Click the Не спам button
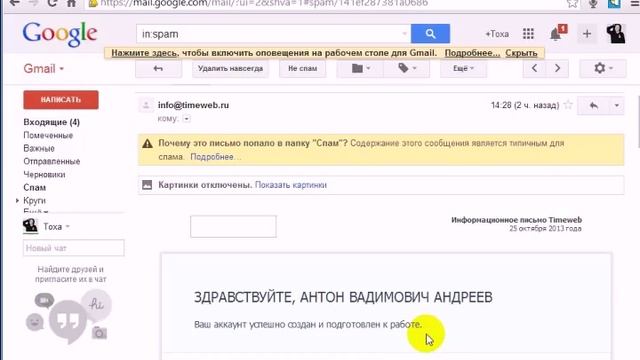This screenshot has height=360, width=640. 302,69
